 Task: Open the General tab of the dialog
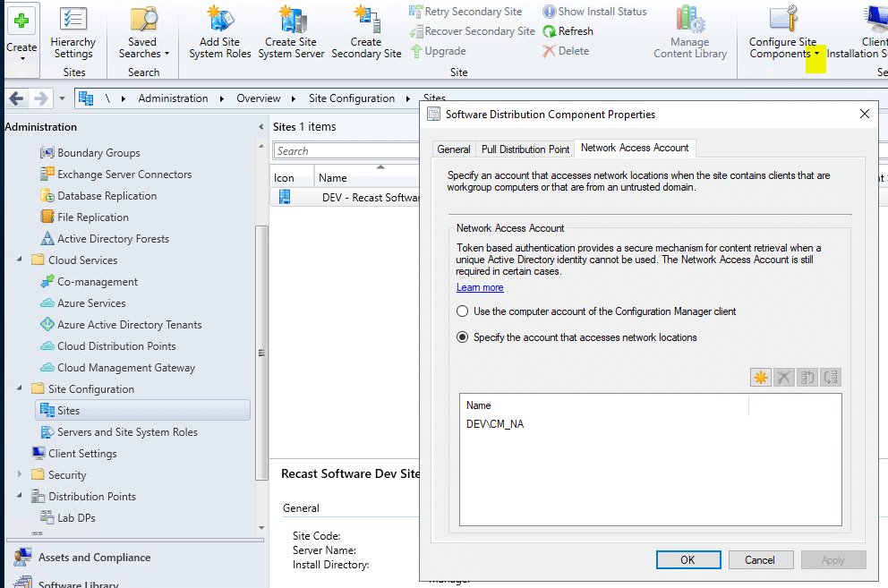(454, 149)
